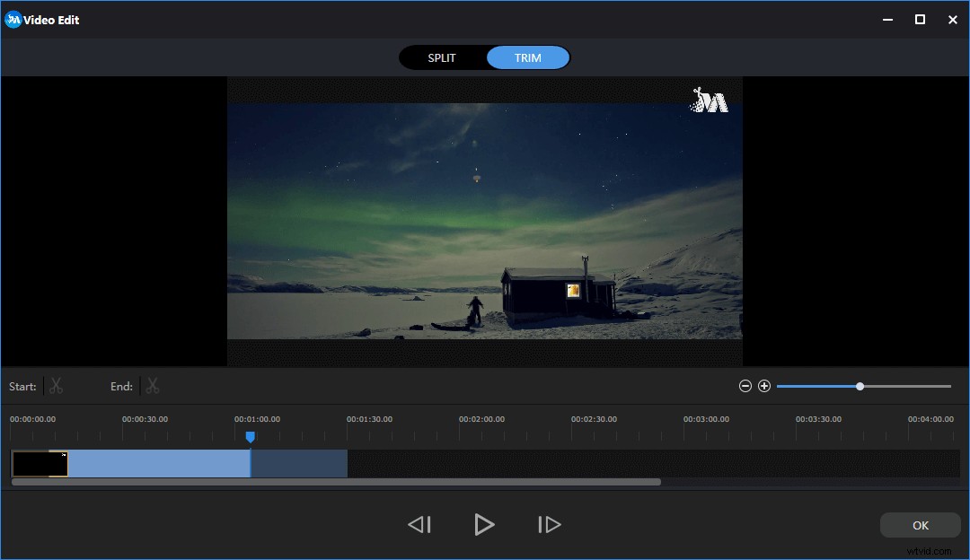Switch to SPLIT mode
970x560 pixels.
[441, 57]
